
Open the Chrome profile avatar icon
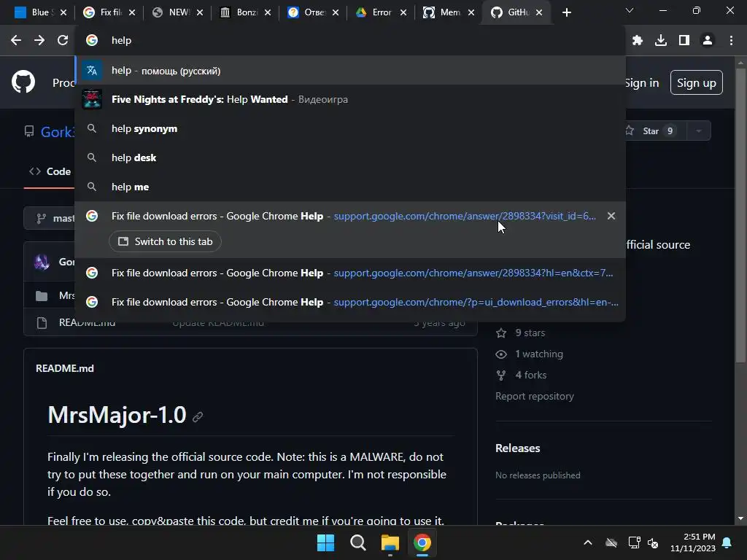click(708, 41)
